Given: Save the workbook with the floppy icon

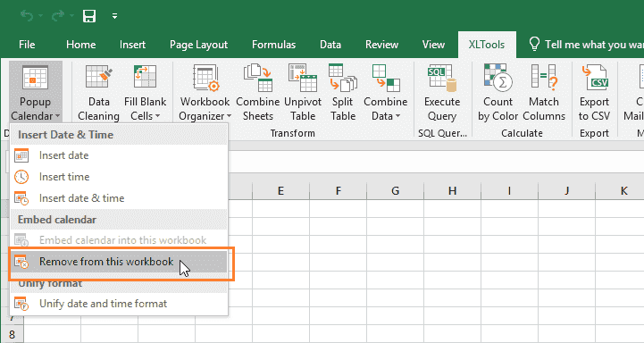Looking at the screenshot, I should 89,16.
